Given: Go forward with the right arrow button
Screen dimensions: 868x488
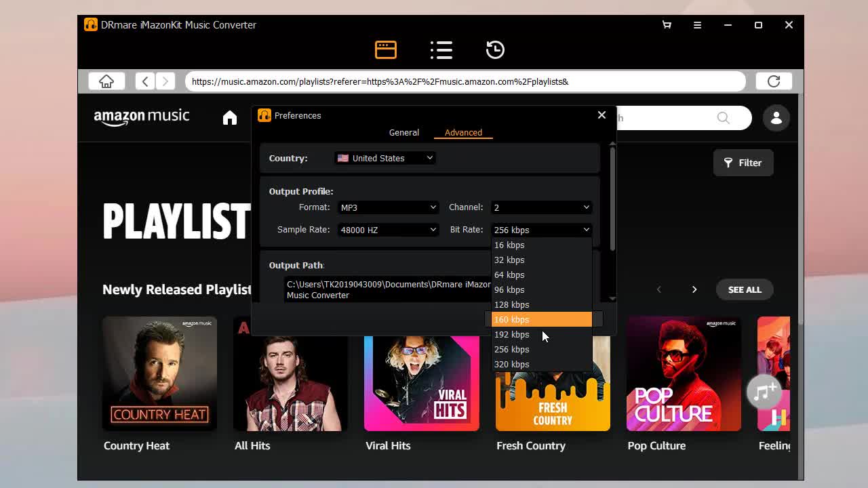Looking at the screenshot, I should coord(165,81).
